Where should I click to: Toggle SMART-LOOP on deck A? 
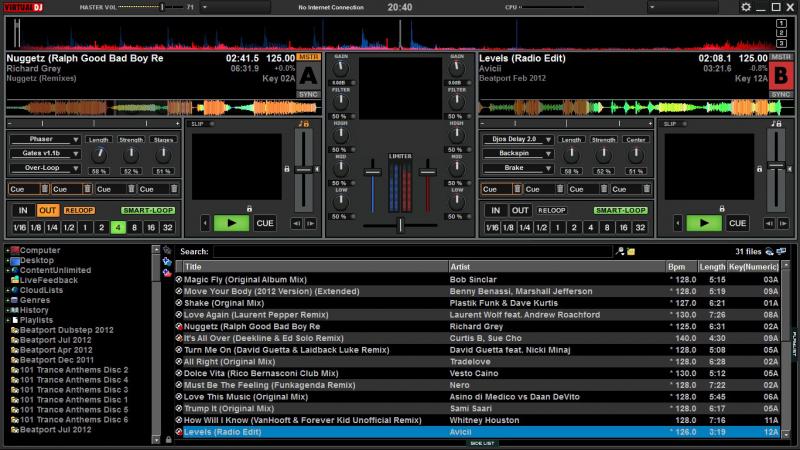tap(148, 210)
